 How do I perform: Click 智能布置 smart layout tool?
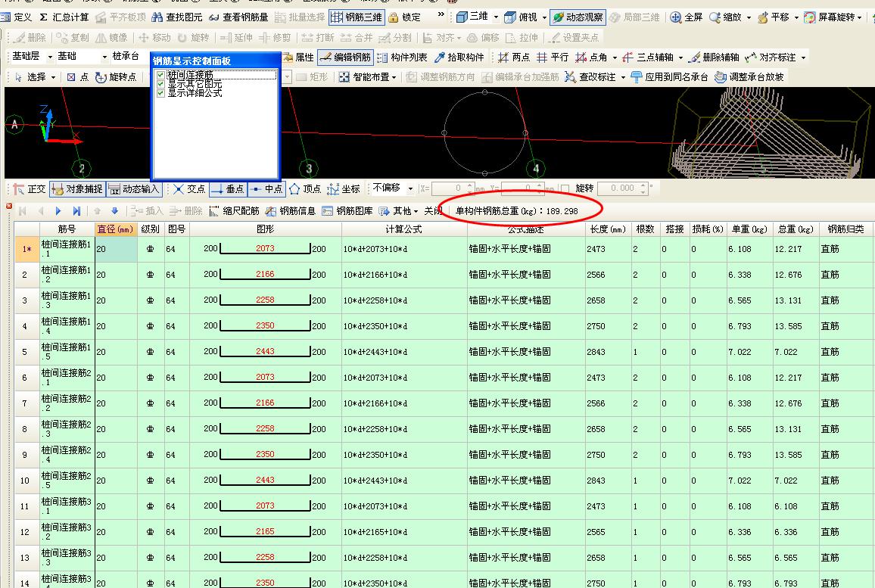[364, 77]
